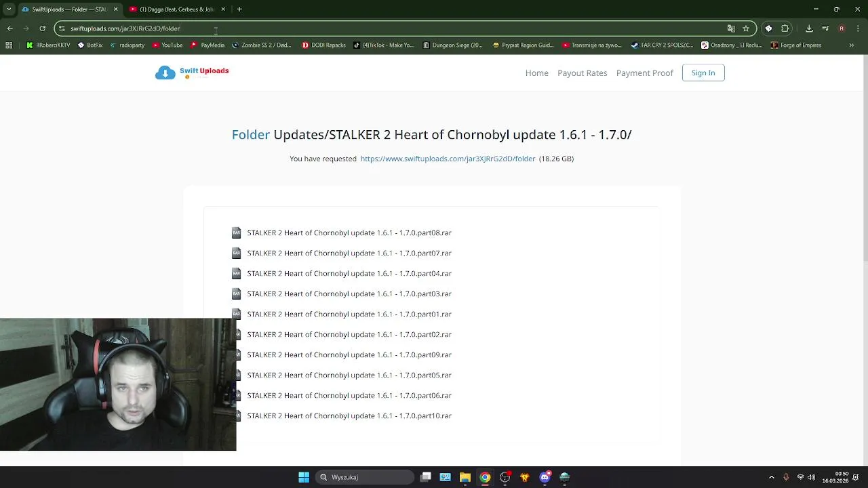Open File Explorer from the taskbar
Viewport: 868px width, 488px height.
(465, 477)
